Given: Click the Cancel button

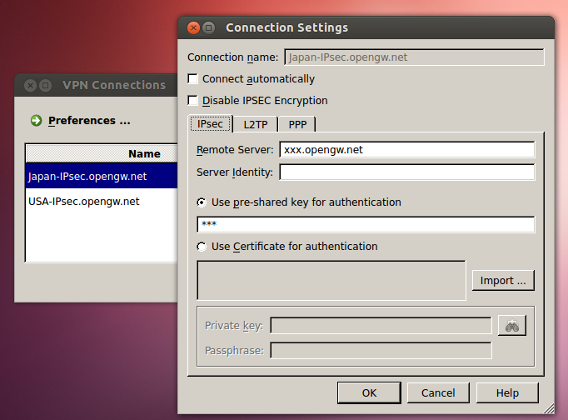Looking at the screenshot, I should pos(438,393).
